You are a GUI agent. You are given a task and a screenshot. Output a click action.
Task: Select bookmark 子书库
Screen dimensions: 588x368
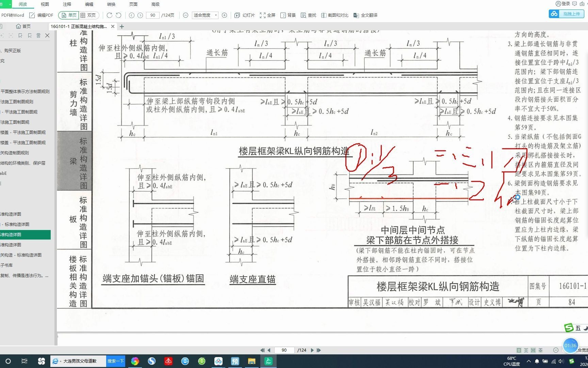pyautogui.click(x=6, y=265)
